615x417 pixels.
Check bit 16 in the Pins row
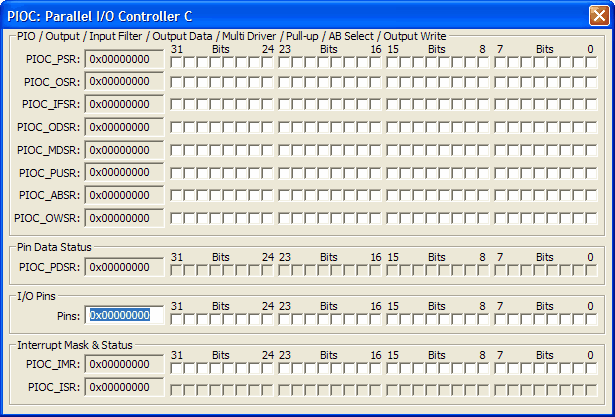tap(375, 319)
